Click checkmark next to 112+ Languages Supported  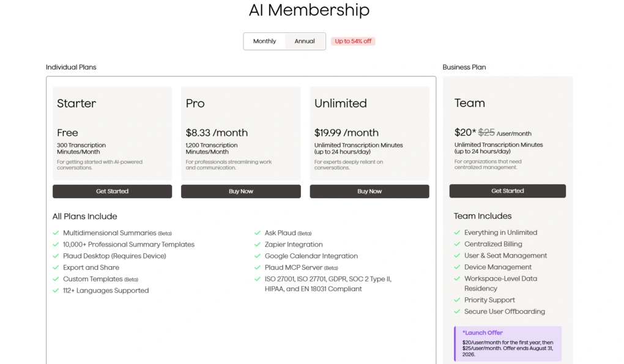(x=56, y=291)
